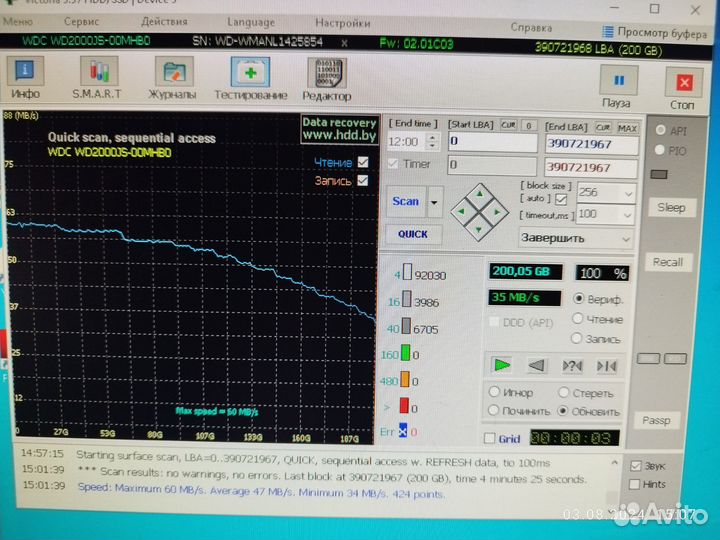Screen dimensions: 720x540
Task: Open the Настройки settings menu
Action: point(343,23)
